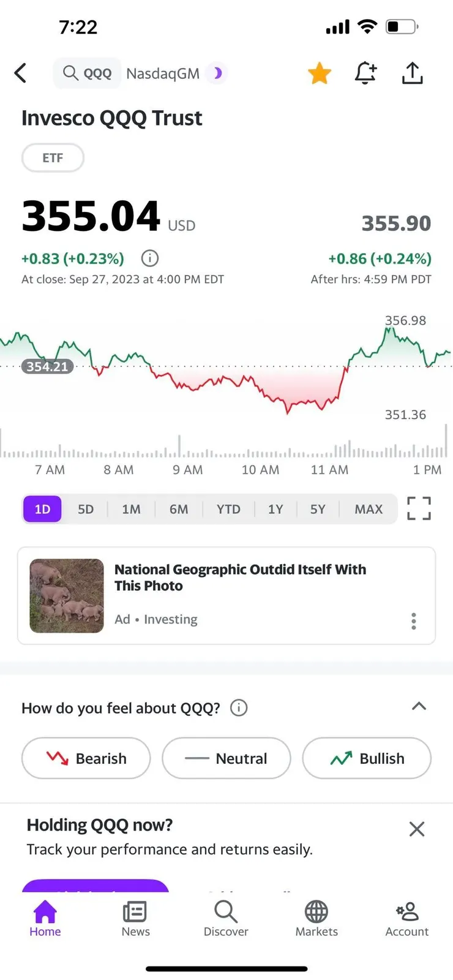Viewport: 453px width, 980px height.
Task: Choose Bullish sentiment
Action: click(x=367, y=758)
